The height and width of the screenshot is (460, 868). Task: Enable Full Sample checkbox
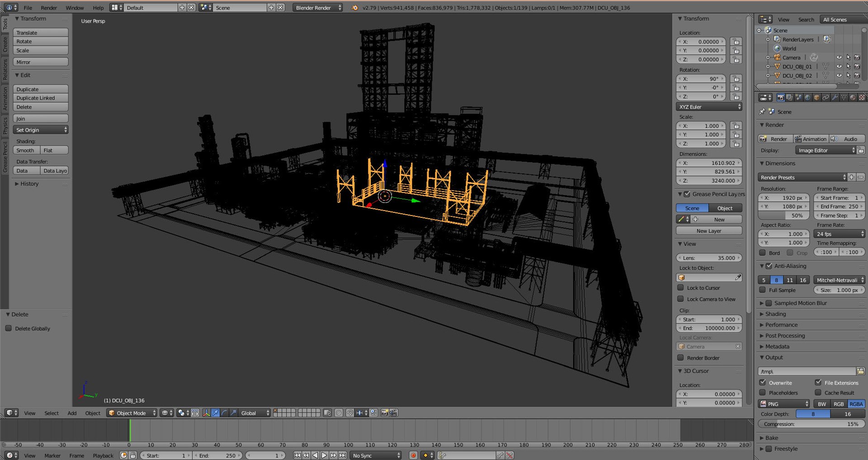pos(763,290)
